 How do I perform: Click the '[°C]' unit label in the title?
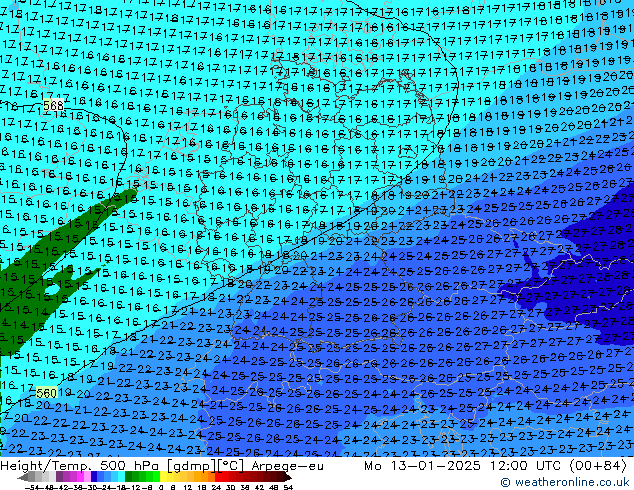coord(231,466)
